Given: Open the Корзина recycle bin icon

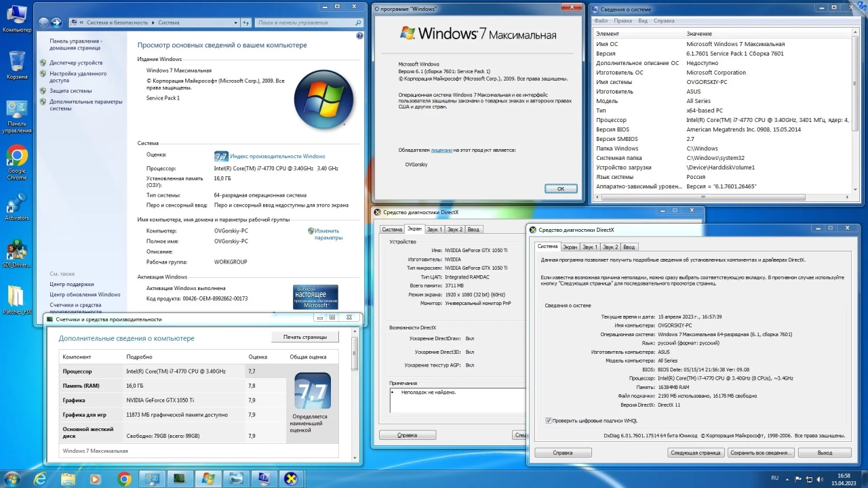Looking at the screenshot, I should point(17,65).
